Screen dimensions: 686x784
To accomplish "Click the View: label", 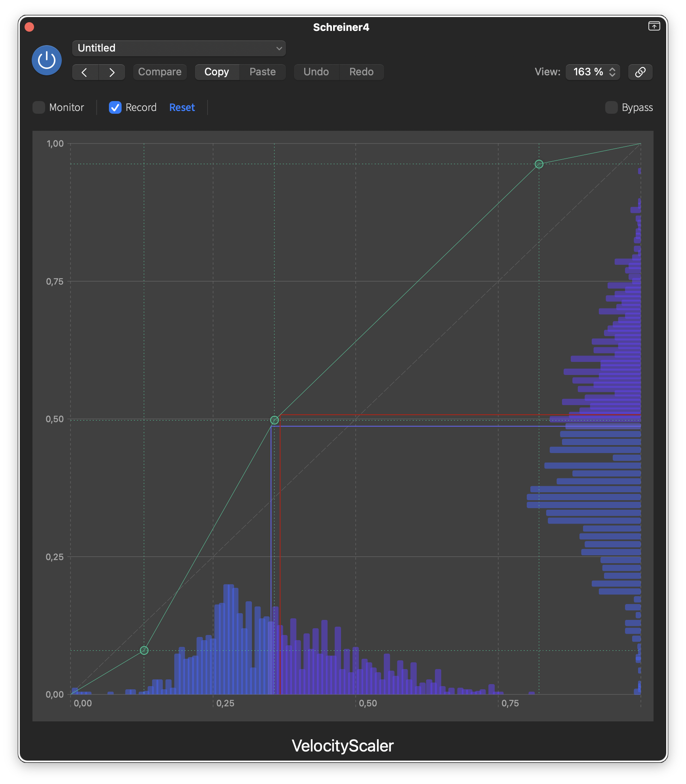I will coord(547,72).
